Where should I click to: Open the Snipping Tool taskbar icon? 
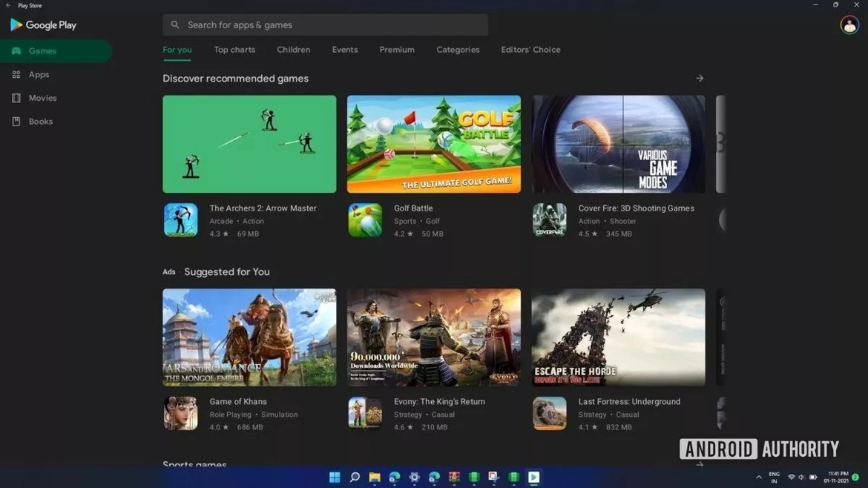pos(493,477)
